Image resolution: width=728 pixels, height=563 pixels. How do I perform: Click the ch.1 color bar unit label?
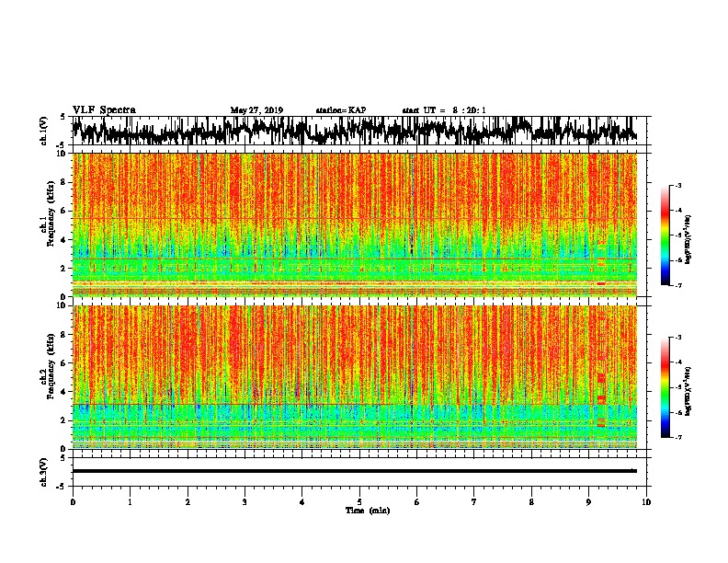(x=688, y=240)
